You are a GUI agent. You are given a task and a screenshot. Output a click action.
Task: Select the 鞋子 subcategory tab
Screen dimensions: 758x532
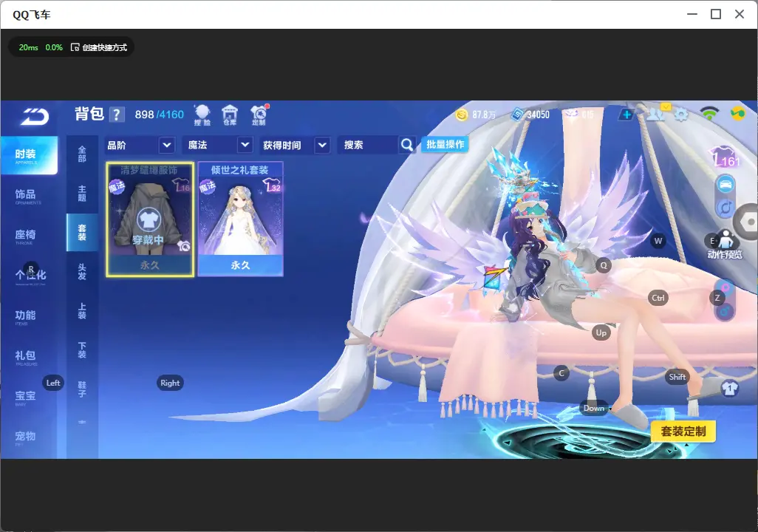pyautogui.click(x=82, y=389)
